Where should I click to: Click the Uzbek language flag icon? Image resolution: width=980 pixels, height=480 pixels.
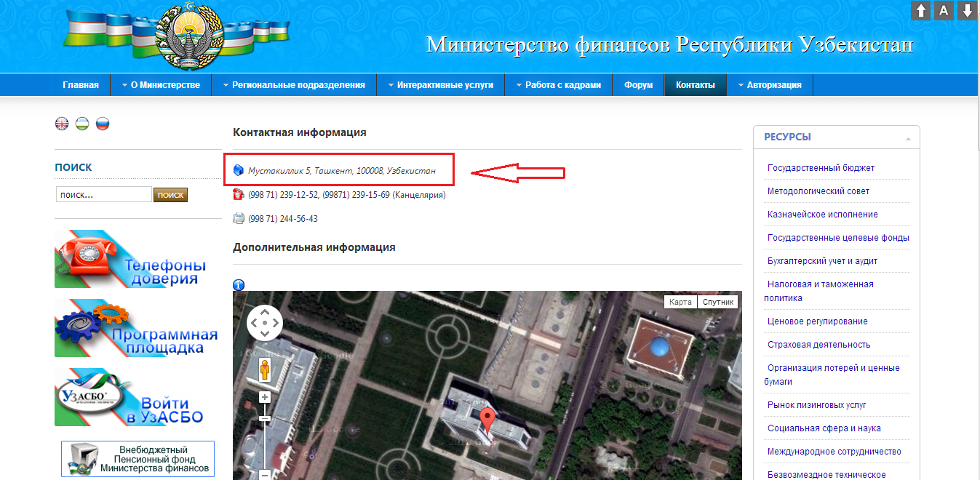point(82,124)
